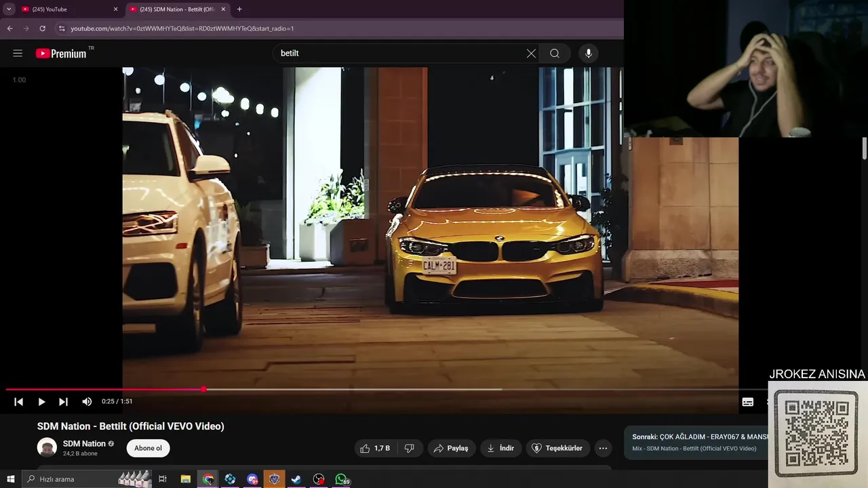Click the '0:25 / 1:51' time display
The height and width of the screenshot is (488, 868).
coord(117,402)
